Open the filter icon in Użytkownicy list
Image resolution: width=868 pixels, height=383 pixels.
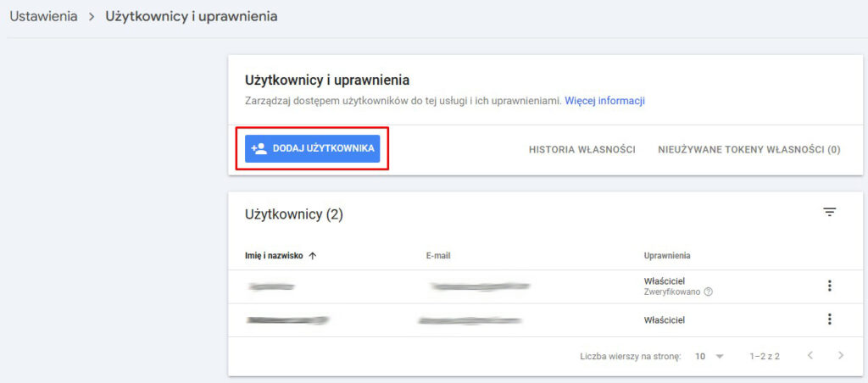tap(829, 213)
